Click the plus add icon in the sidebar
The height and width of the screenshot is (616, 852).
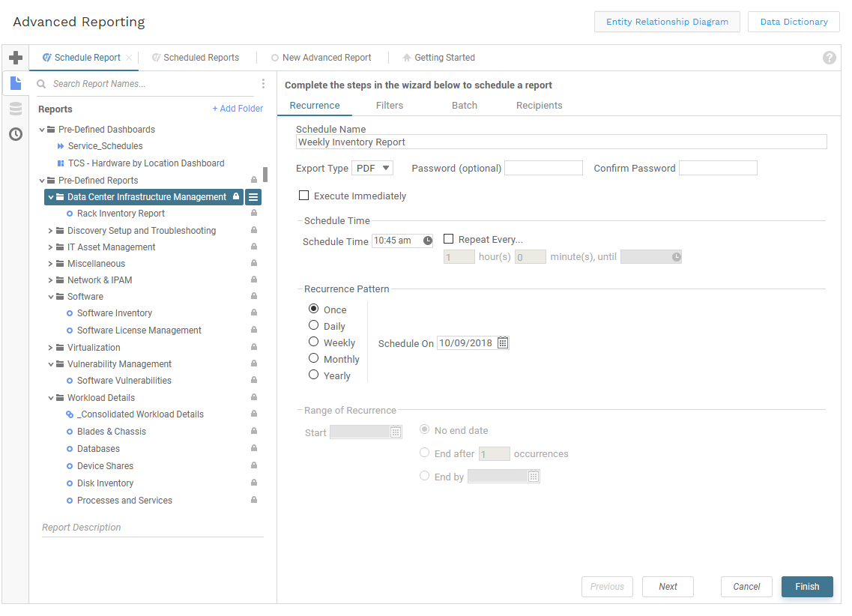point(16,58)
